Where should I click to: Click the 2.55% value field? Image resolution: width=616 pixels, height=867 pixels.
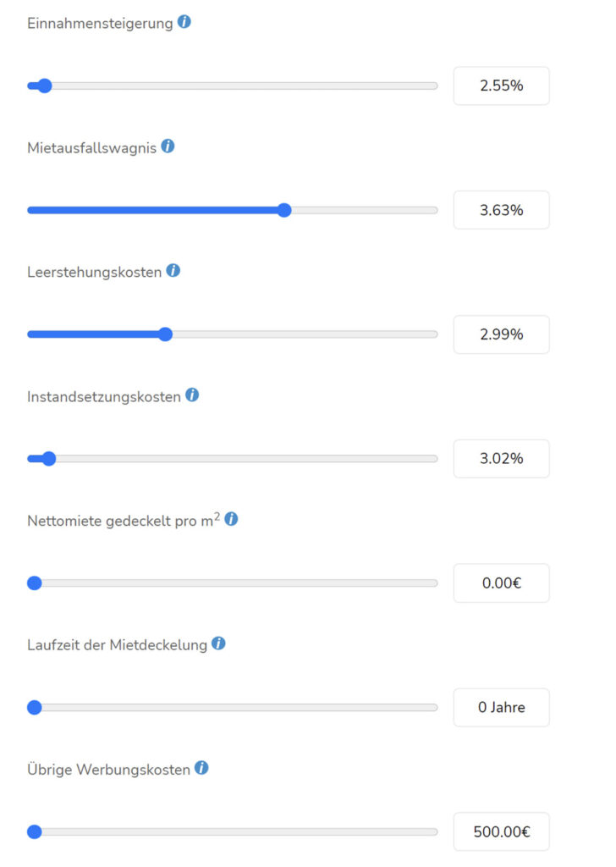pos(502,86)
